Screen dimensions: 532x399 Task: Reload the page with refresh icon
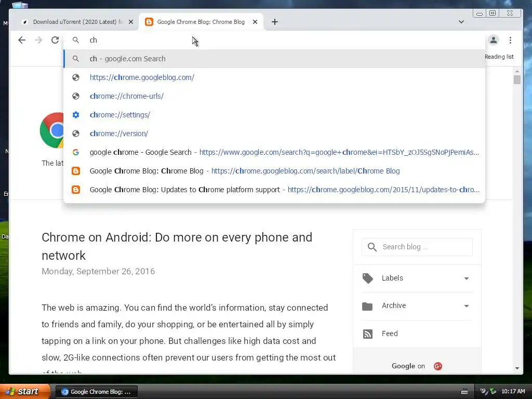tap(55, 40)
